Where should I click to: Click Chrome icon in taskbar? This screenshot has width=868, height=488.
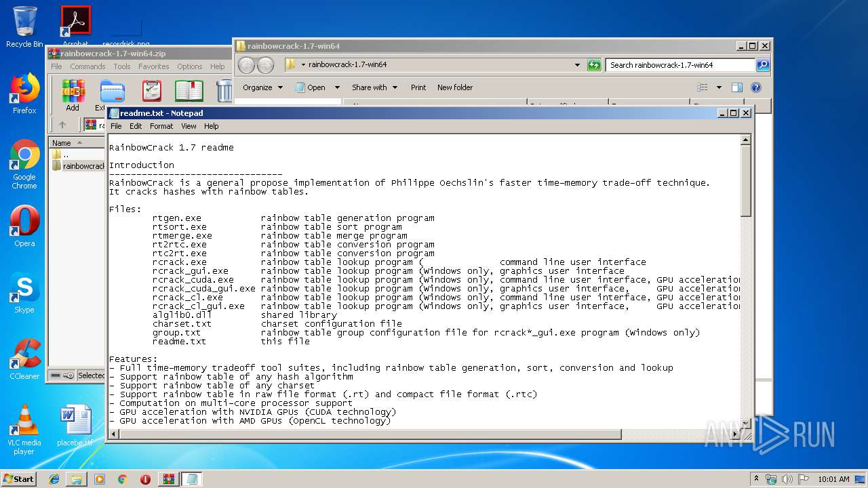tap(123, 479)
